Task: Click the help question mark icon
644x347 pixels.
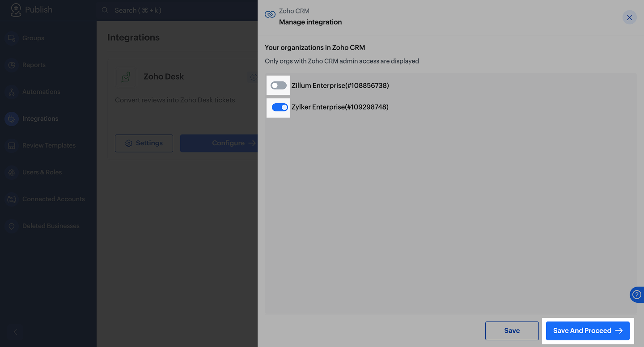Action: pos(636,295)
